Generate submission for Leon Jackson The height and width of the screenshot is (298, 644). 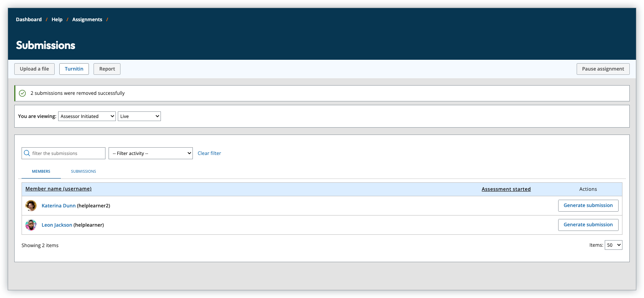[x=588, y=225]
